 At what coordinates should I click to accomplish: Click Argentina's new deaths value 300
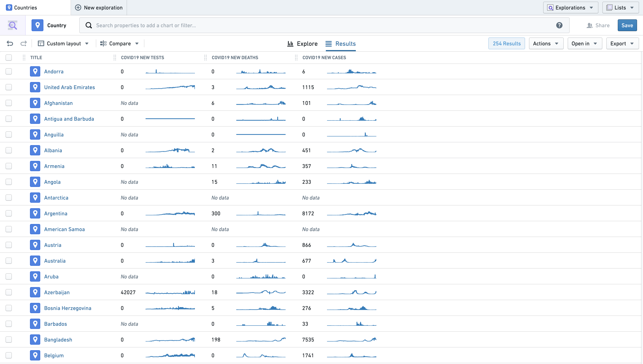(216, 214)
